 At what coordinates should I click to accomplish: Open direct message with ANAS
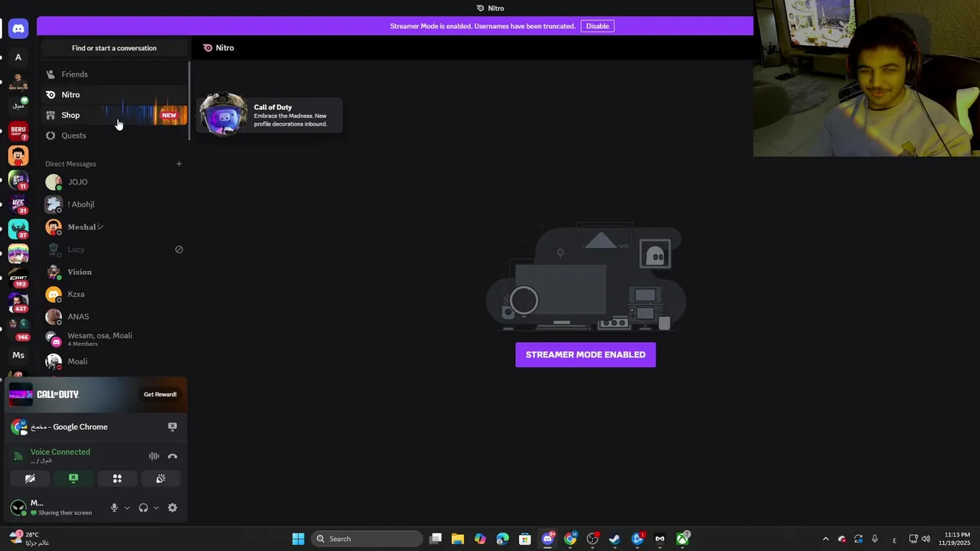click(114, 316)
